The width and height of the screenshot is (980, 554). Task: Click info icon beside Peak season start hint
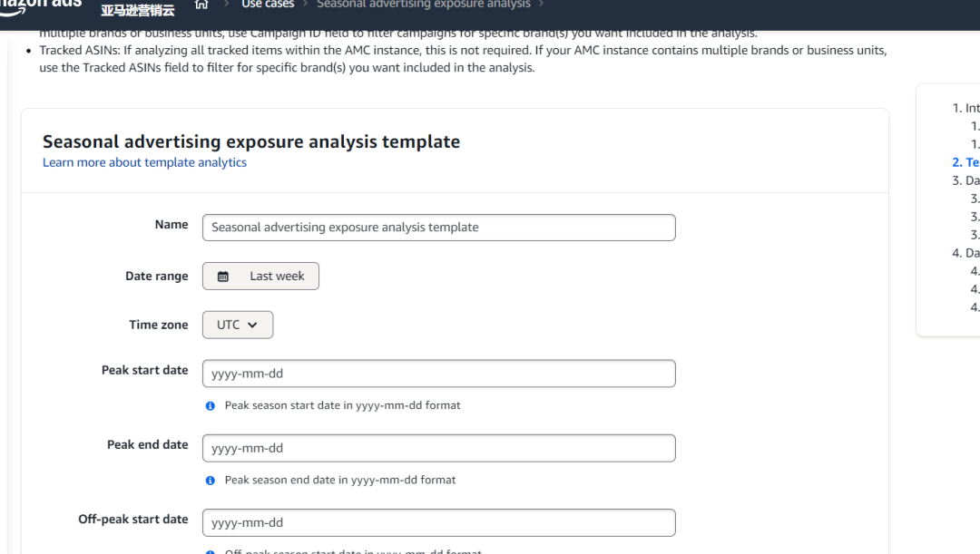point(211,406)
